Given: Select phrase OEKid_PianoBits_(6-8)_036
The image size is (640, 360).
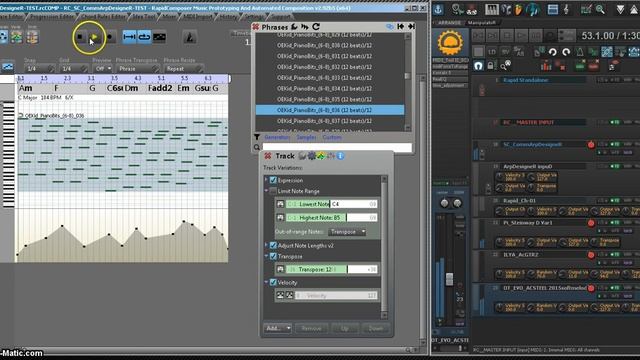Looking at the screenshot, I should 330,110.
